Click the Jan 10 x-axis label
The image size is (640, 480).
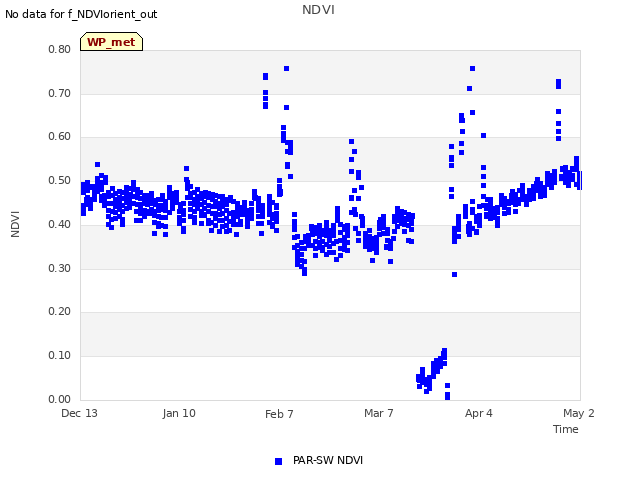pyautogui.click(x=179, y=413)
